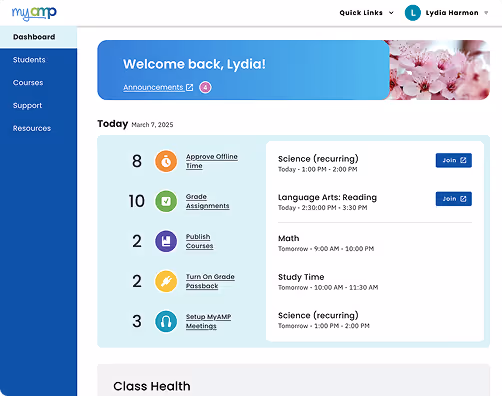Click the pink announcements count badge

tap(205, 87)
